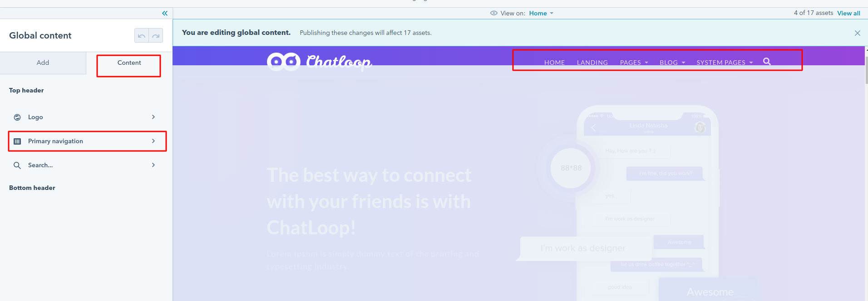Image resolution: width=868 pixels, height=301 pixels.
Task: Expand the Pages menu dropdown
Action: tap(634, 63)
